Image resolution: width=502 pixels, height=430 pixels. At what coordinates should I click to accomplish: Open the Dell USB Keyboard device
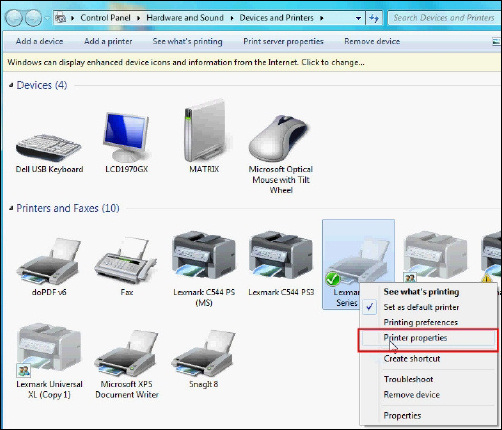click(x=49, y=152)
